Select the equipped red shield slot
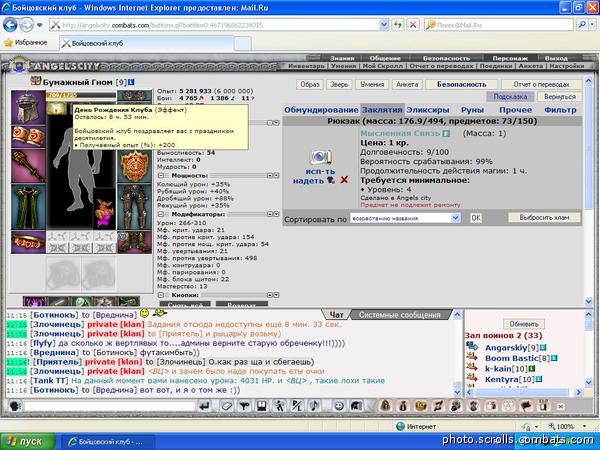 [x=134, y=166]
